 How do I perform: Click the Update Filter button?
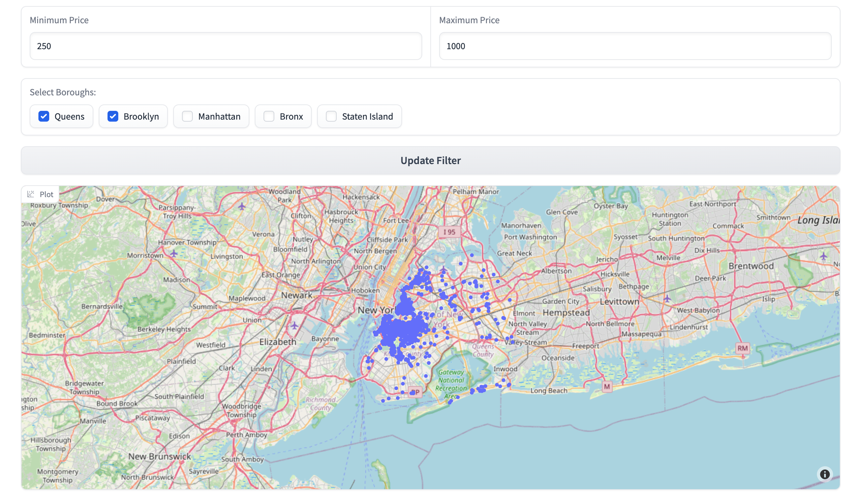(x=430, y=160)
